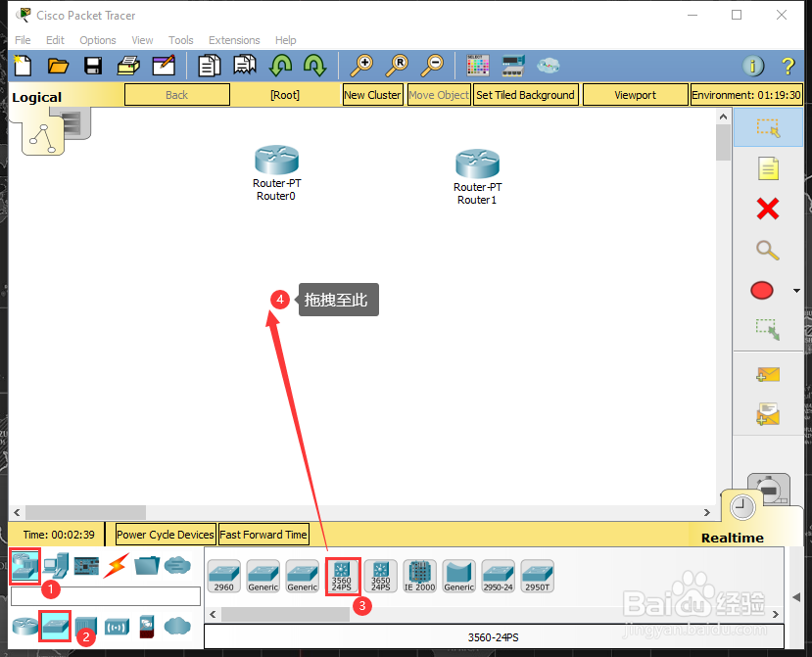Screen dimensions: 812x657
Task: Click the Paste toolbar icon
Action: click(x=245, y=66)
